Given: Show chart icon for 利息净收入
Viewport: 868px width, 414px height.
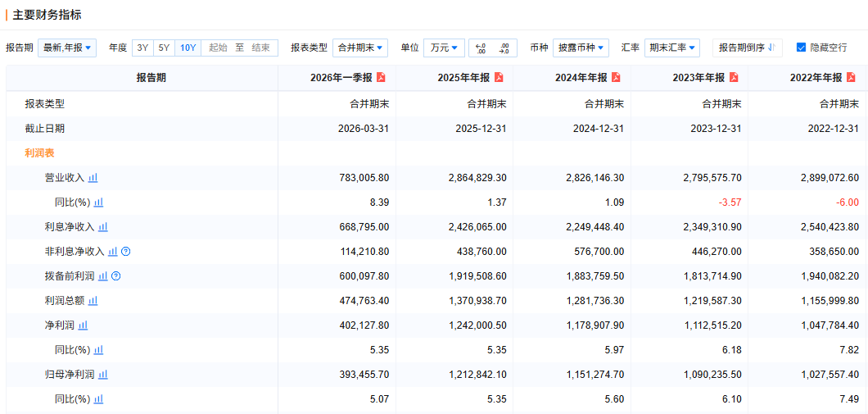Looking at the screenshot, I should [103, 226].
